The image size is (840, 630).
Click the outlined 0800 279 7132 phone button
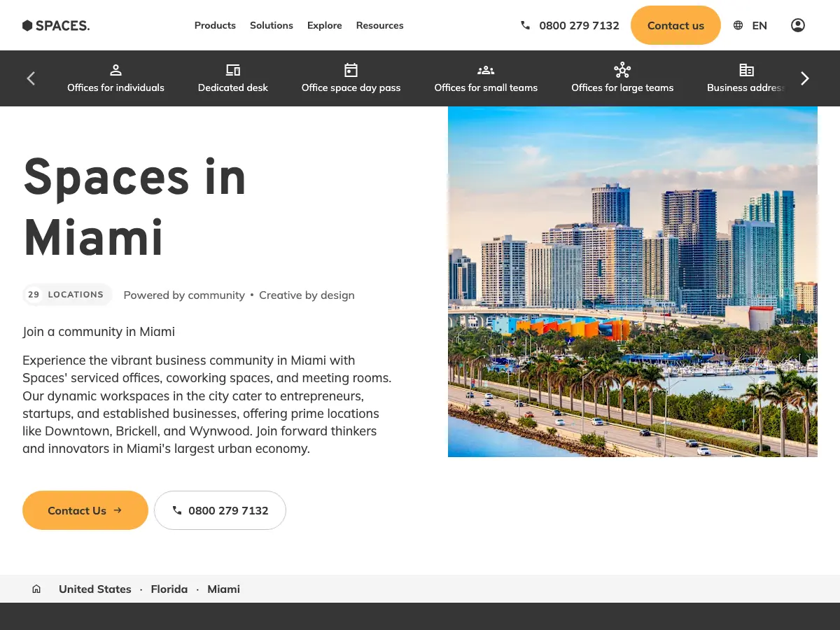coord(220,510)
